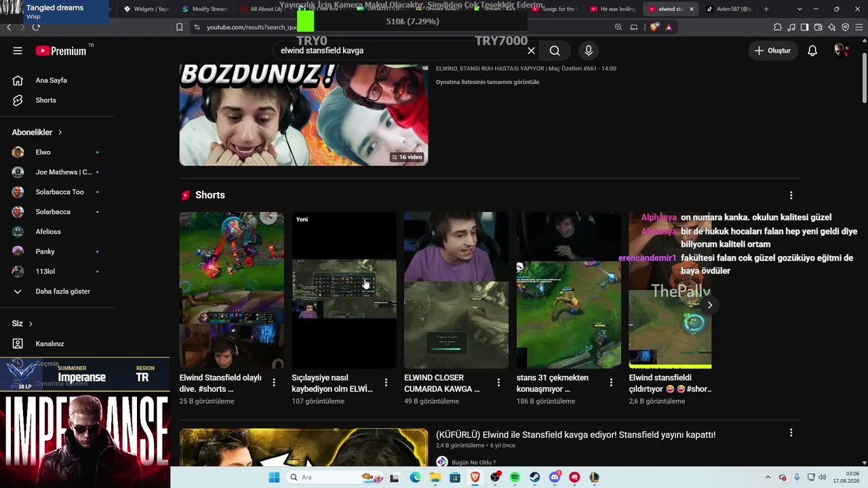Open the account avatar menu
The height and width of the screenshot is (488, 868).
tap(841, 51)
